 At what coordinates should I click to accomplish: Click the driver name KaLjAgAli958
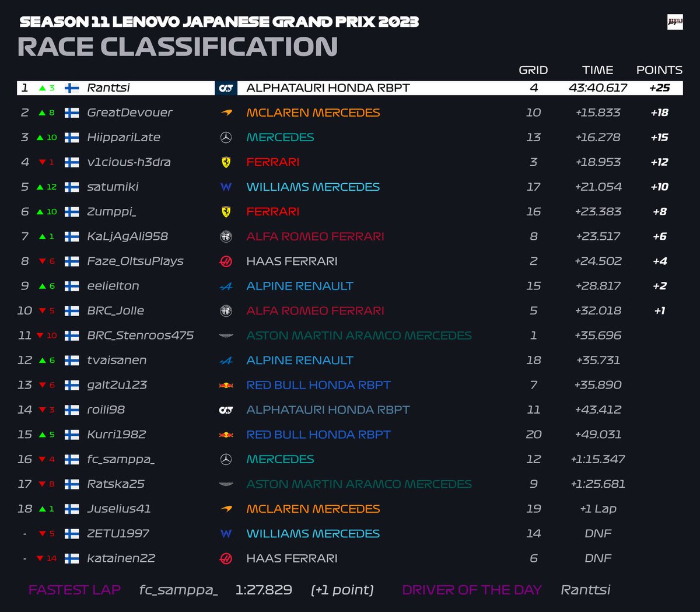[127, 237]
